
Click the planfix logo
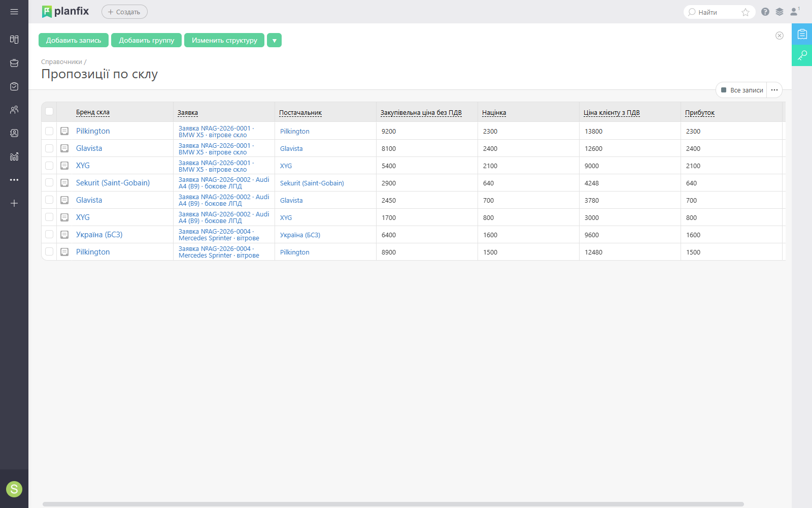pos(65,11)
